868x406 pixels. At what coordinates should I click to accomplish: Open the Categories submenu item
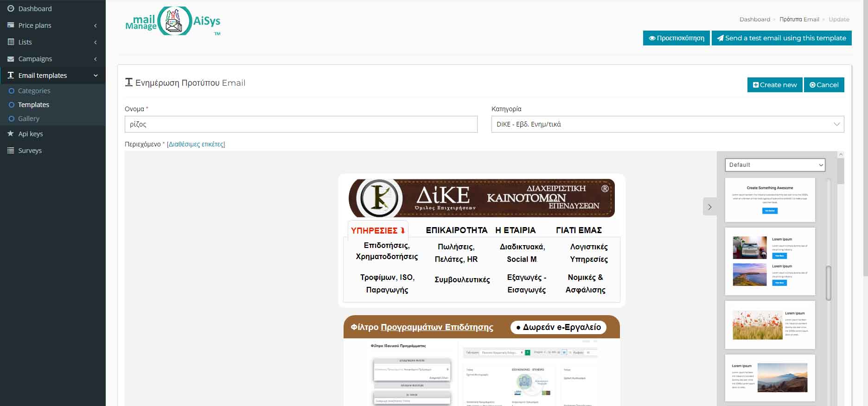click(x=34, y=91)
